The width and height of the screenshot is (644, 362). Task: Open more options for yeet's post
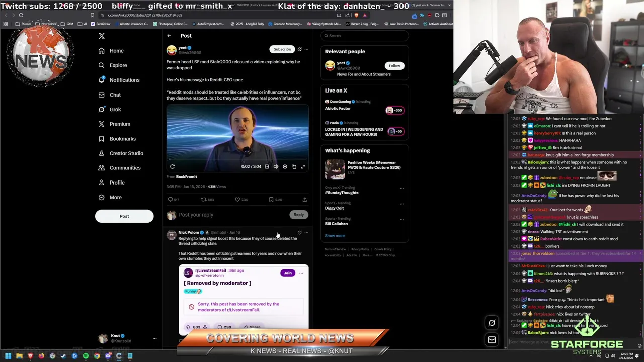[306, 49]
